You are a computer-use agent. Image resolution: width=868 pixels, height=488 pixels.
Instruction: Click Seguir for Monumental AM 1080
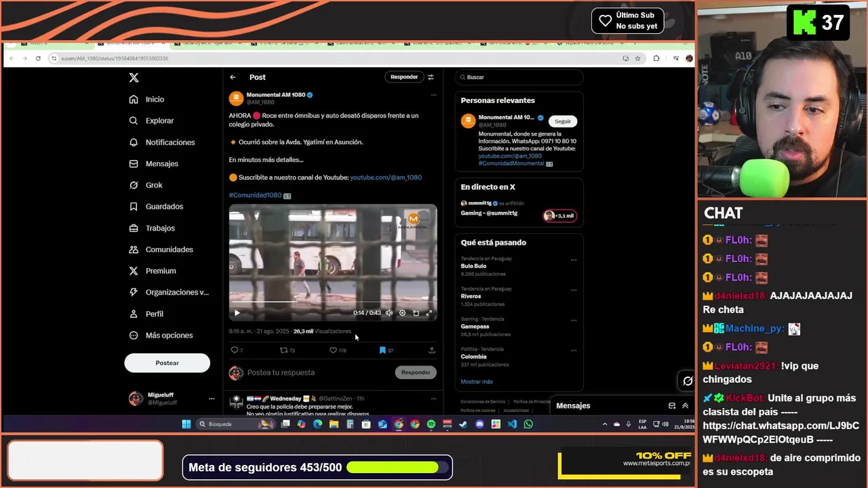point(563,121)
